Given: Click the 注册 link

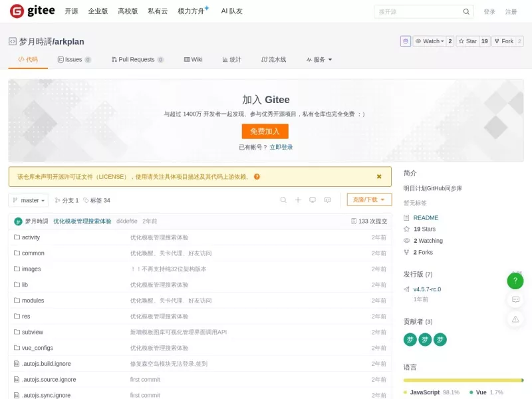Looking at the screenshot, I should [511, 11].
